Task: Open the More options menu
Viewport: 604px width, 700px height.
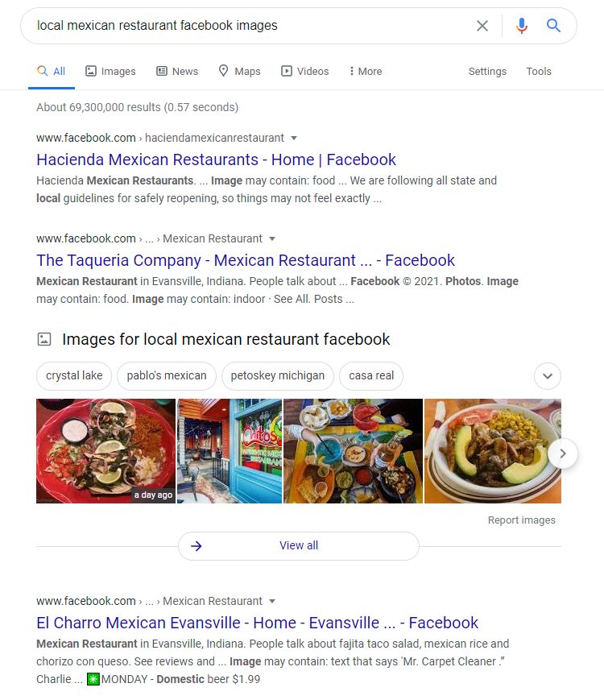Action: tap(366, 72)
